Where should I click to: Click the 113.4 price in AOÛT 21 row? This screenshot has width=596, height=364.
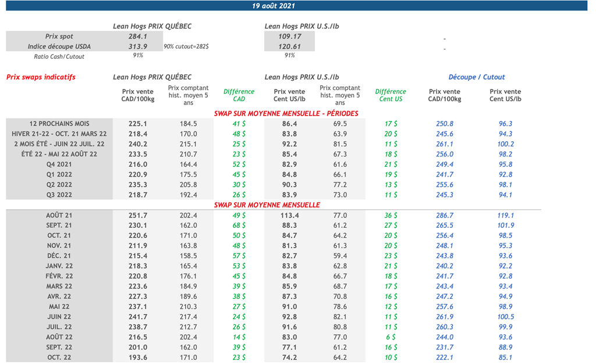coord(289,215)
